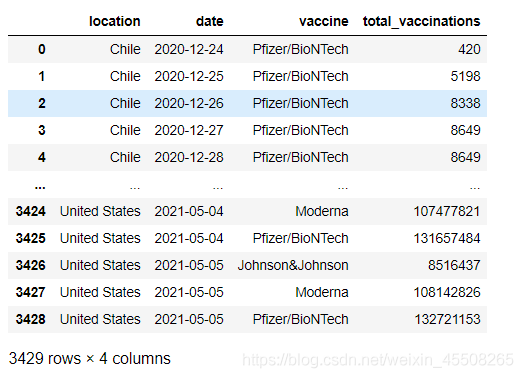523x378 pixels.
Task: Click the value 132721153 in last row
Action: click(x=447, y=320)
